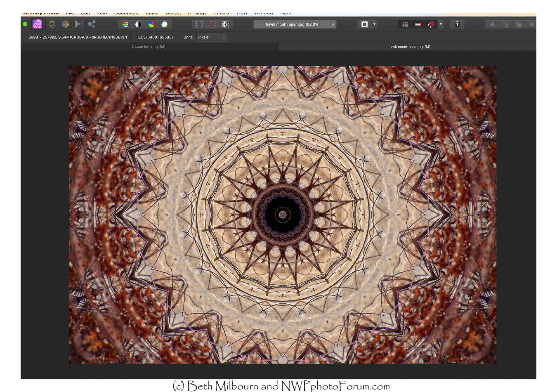The image size is (557, 392).
Task: Click the kaleidoscope image on the canvas
Action: pyautogui.click(x=283, y=215)
